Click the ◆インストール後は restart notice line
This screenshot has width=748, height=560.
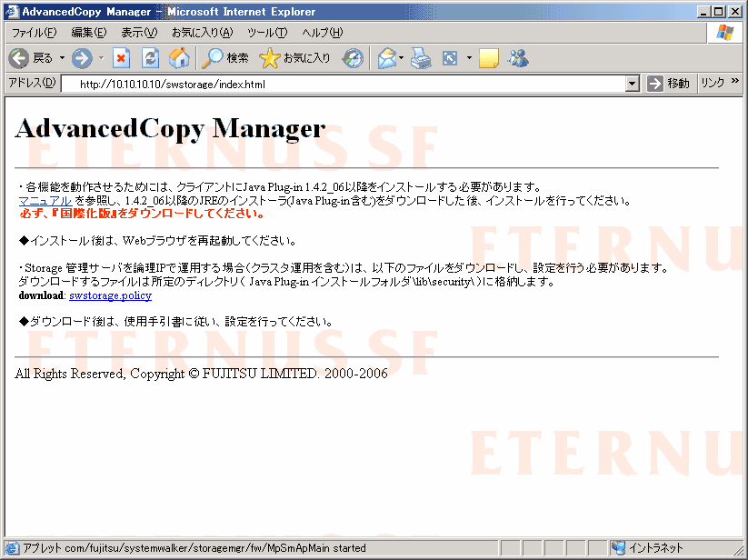pos(157,240)
